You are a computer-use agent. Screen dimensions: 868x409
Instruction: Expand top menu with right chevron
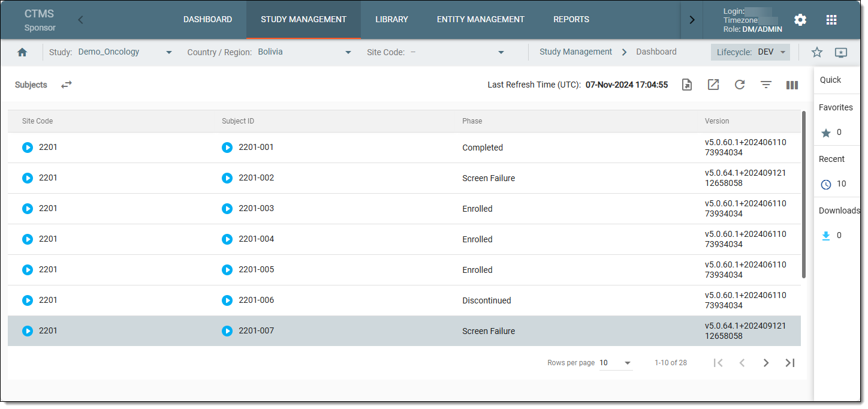[692, 20]
